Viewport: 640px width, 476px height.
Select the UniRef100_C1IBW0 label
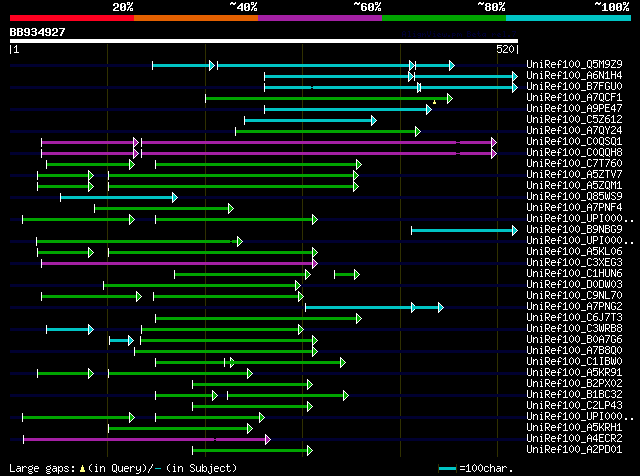click(x=574, y=362)
